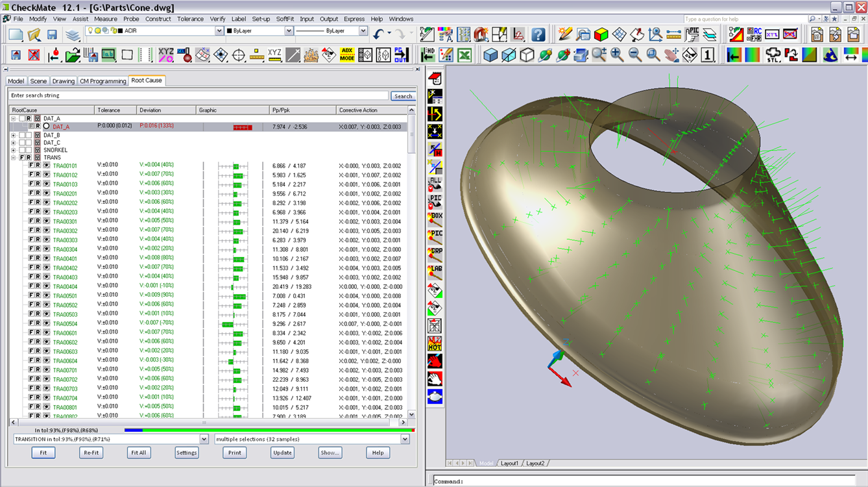Click the shaded blue cube view icon
The image size is (868, 487).
coord(490,55)
